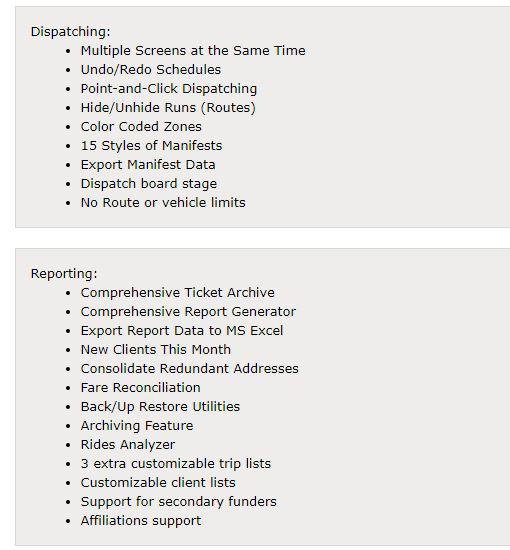Image resolution: width=510 pixels, height=550 pixels.
Task: Click the Rides Analyzer list item
Action: 128,444
